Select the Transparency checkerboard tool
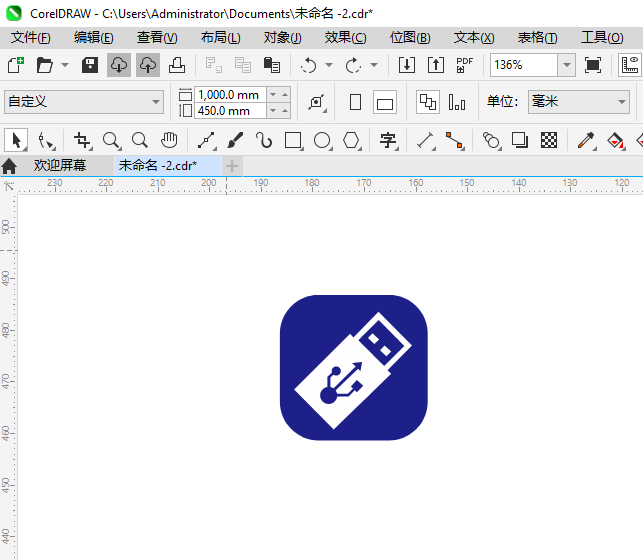643x560 pixels. (x=549, y=140)
